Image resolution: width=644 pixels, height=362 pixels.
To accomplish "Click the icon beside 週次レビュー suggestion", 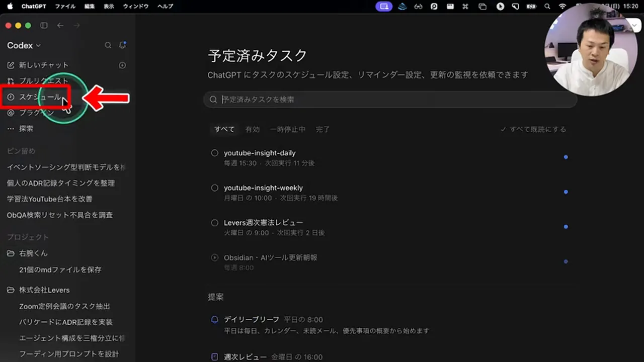I will (215, 357).
